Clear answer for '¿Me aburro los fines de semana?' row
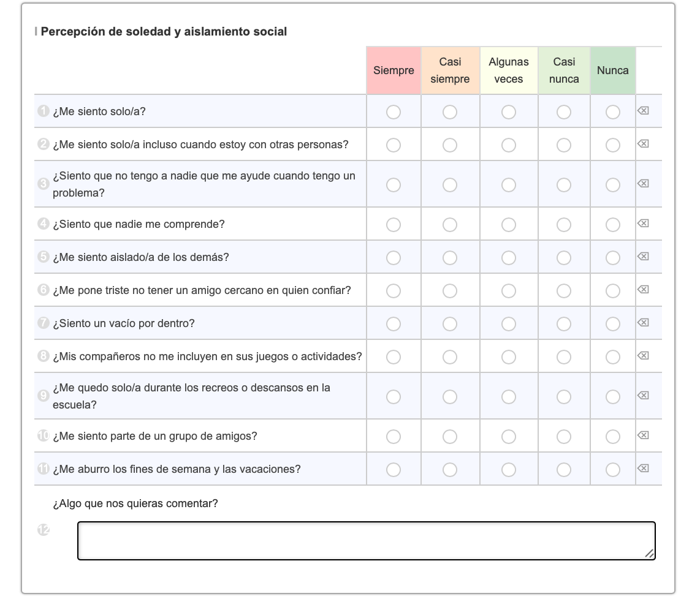This screenshot has width=700, height=599. point(643,469)
